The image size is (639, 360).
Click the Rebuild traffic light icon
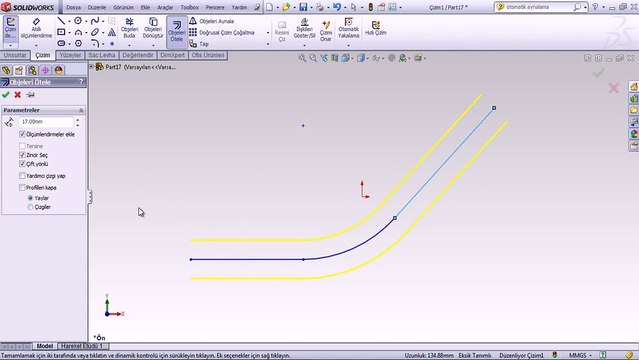(x=370, y=7)
